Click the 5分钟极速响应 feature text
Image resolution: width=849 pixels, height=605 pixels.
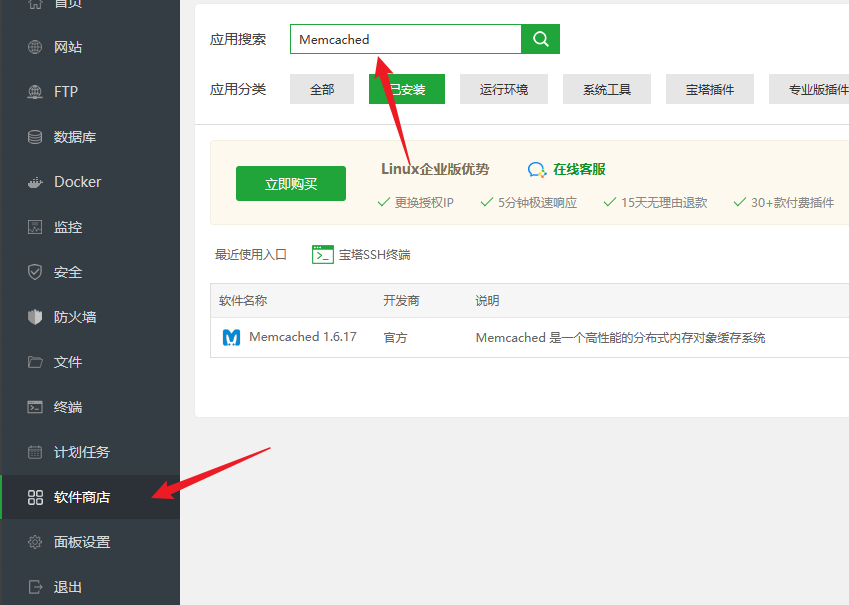coord(538,203)
